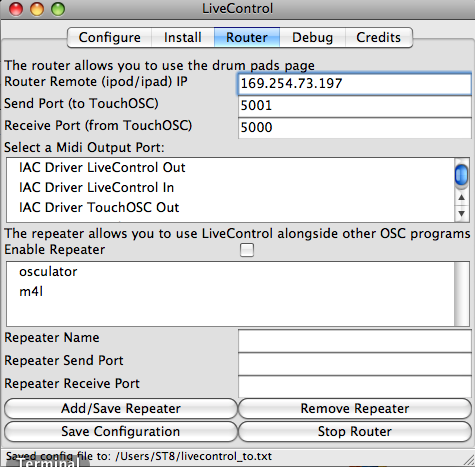The width and height of the screenshot is (475, 467).
Task: Open the Debug tab
Action: [312, 37]
